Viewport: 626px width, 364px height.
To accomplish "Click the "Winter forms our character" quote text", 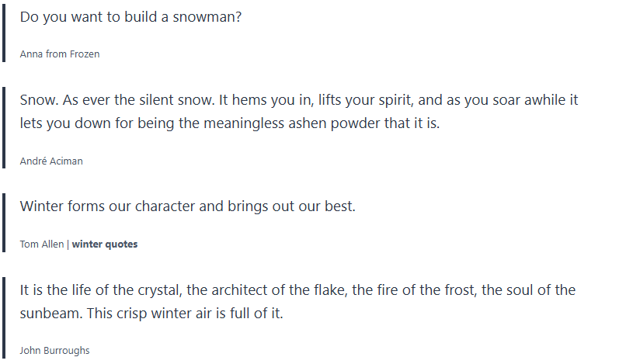I will [187, 207].
